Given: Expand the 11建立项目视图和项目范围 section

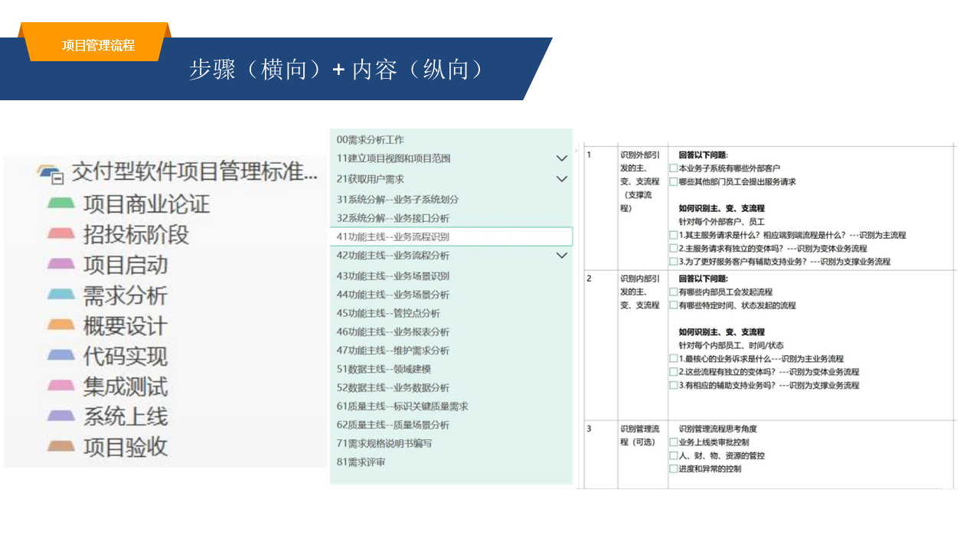Looking at the screenshot, I should 561,158.
